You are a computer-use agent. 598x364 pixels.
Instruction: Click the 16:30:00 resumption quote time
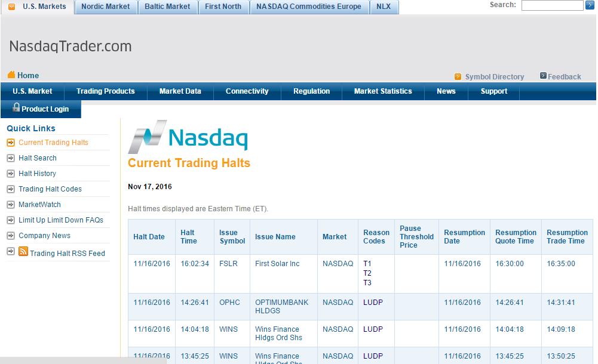click(x=510, y=264)
